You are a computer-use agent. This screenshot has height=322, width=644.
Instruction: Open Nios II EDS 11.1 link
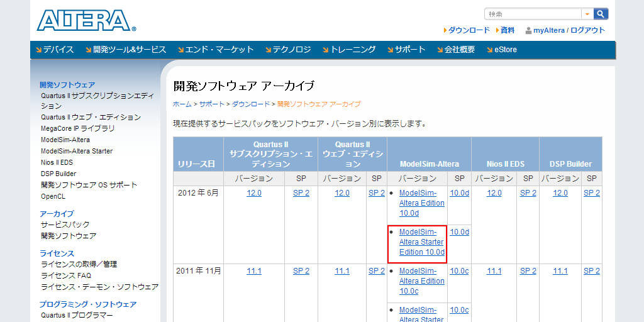tap(494, 271)
